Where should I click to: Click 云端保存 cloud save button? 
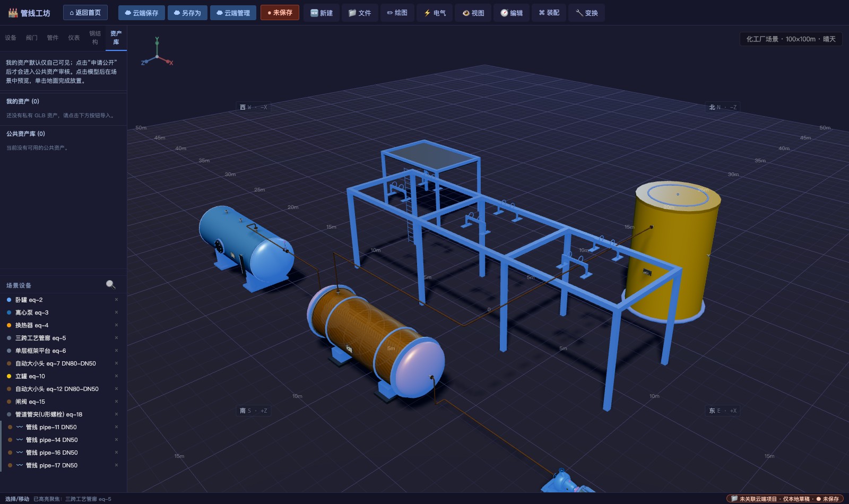click(x=142, y=13)
